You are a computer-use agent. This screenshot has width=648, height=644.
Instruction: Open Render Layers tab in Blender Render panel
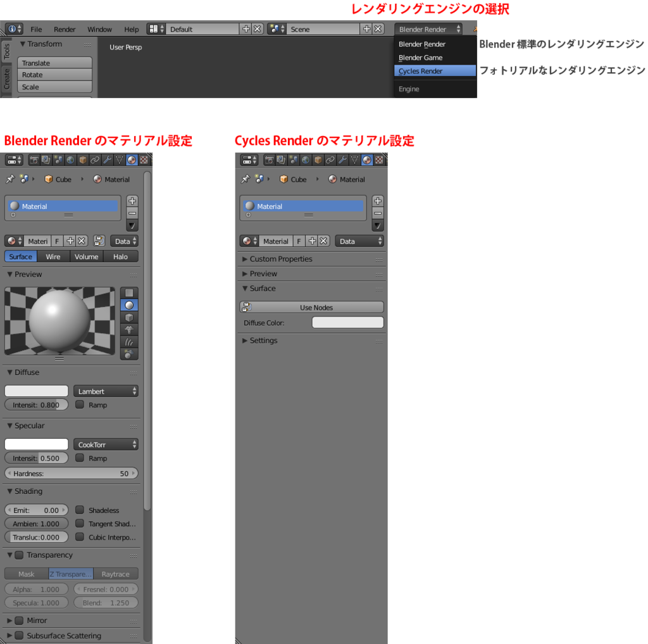[x=46, y=160]
